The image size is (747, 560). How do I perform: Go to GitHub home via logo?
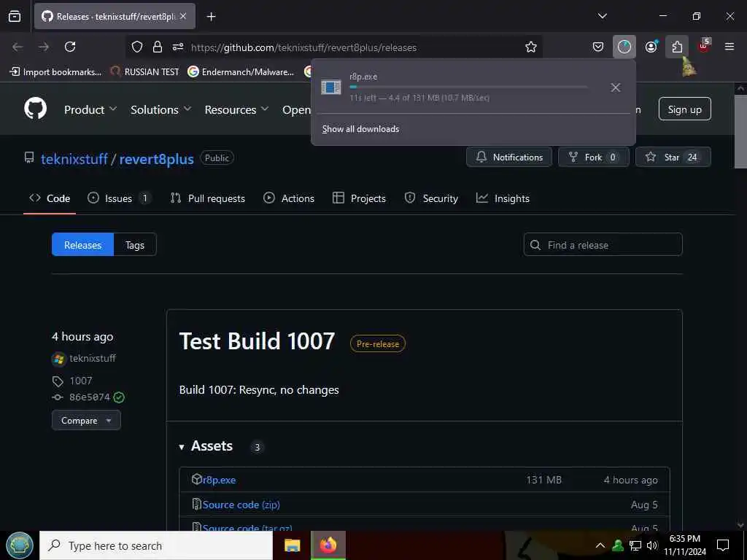pos(35,109)
